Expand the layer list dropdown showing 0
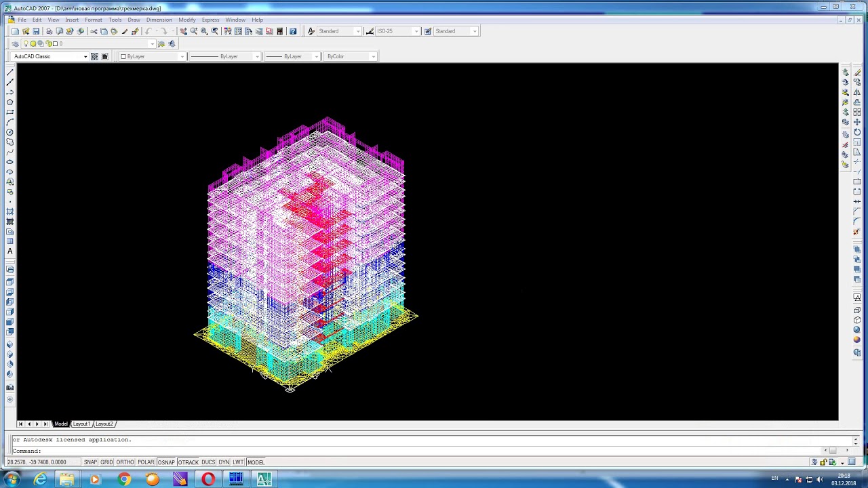The width and height of the screenshot is (868, 488). tap(87, 43)
